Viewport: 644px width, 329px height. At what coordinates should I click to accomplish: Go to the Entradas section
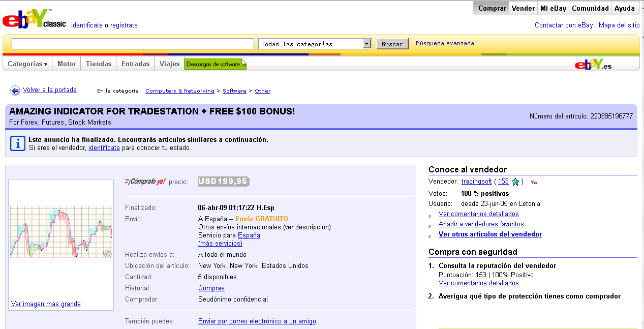pyautogui.click(x=135, y=64)
